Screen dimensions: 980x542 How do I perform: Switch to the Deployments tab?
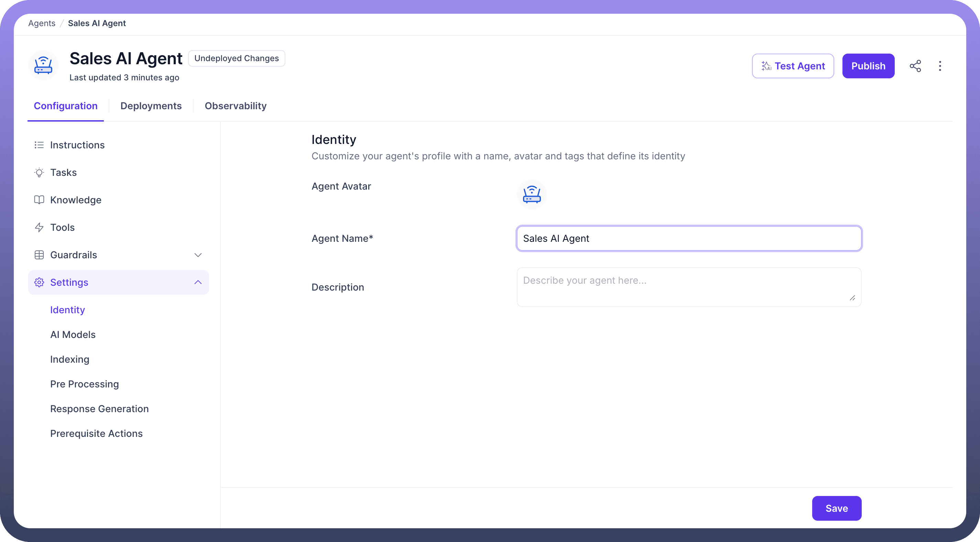click(151, 106)
